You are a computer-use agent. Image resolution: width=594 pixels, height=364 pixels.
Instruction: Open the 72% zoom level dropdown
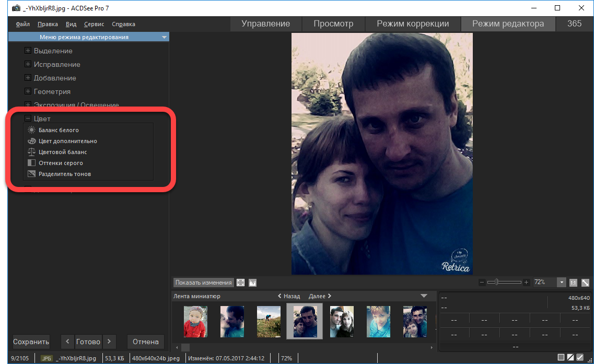coord(562,283)
